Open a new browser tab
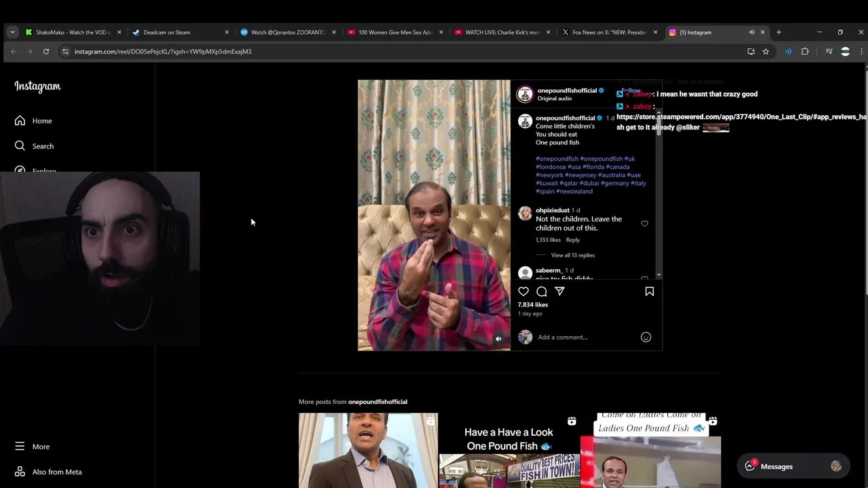Image resolution: width=868 pixels, height=488 pixels. [x=778, y=32]
